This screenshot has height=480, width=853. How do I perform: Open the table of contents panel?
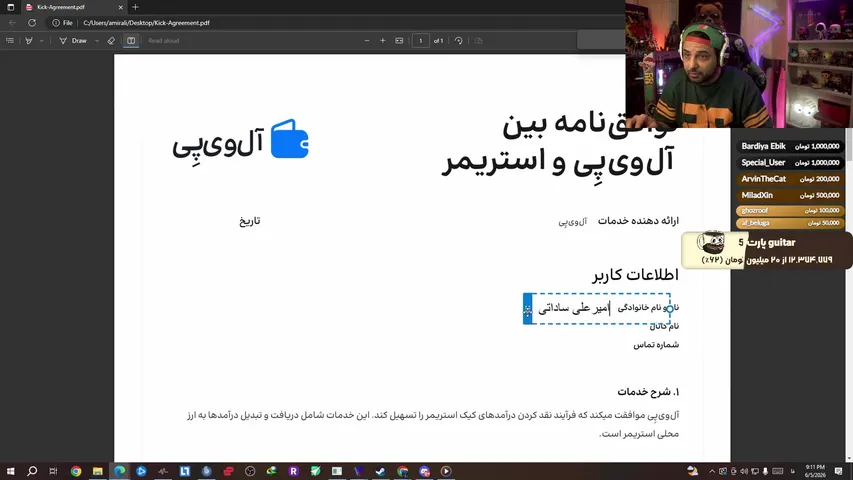point(10,41)
